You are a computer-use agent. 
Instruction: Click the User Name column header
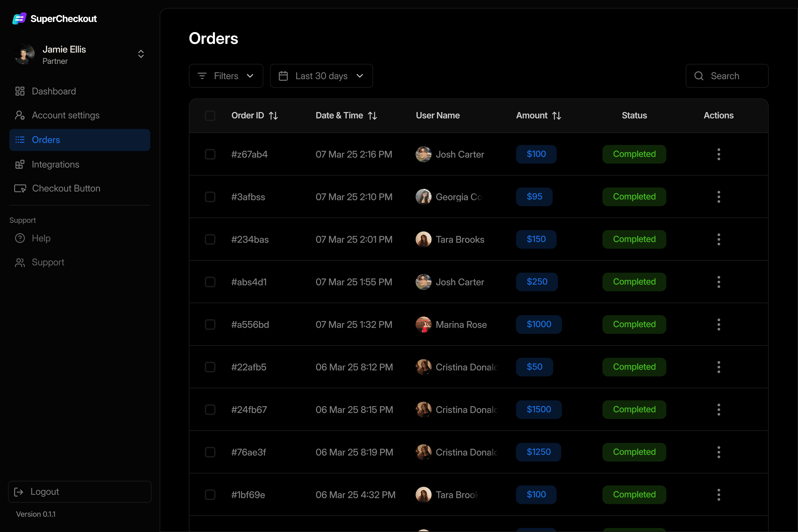[438, 116]
